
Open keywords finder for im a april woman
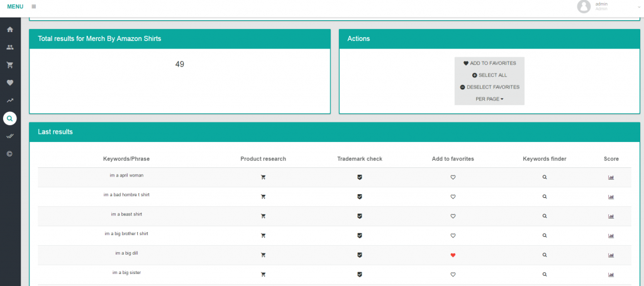coord(545,177)
